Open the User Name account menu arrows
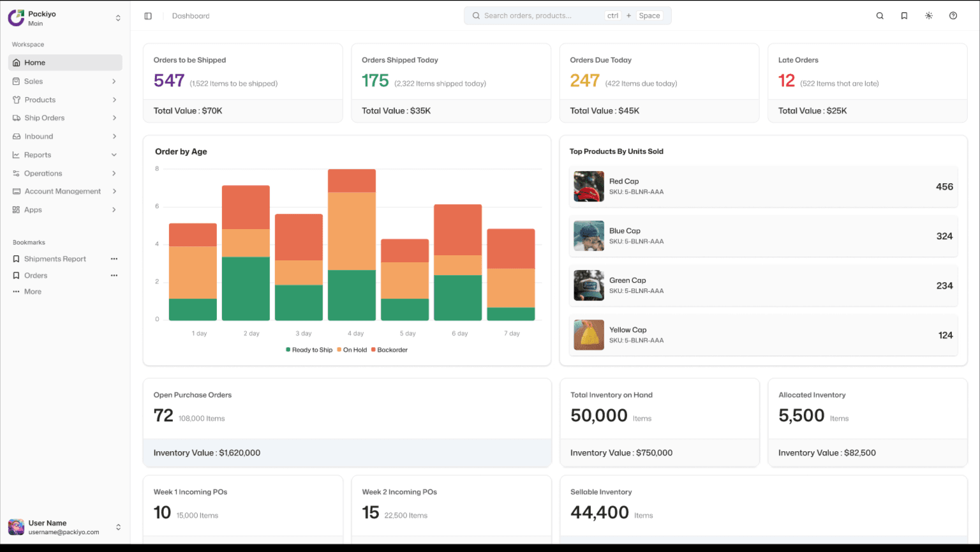 (x=118, y=527)
